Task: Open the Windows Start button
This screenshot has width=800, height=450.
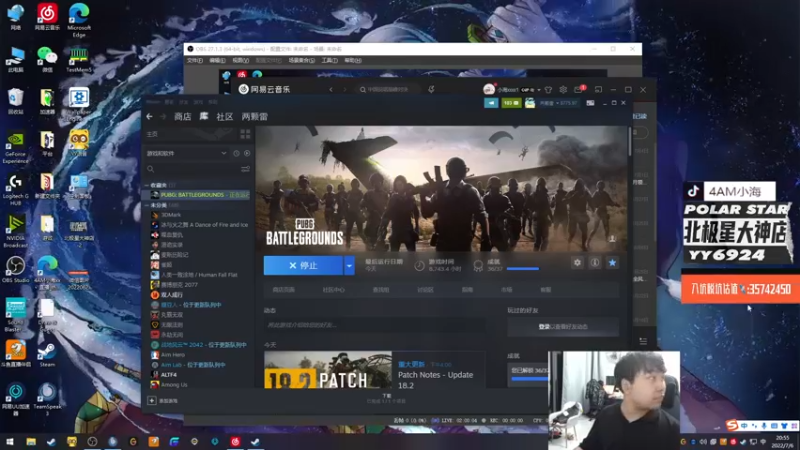Action: 10,442
